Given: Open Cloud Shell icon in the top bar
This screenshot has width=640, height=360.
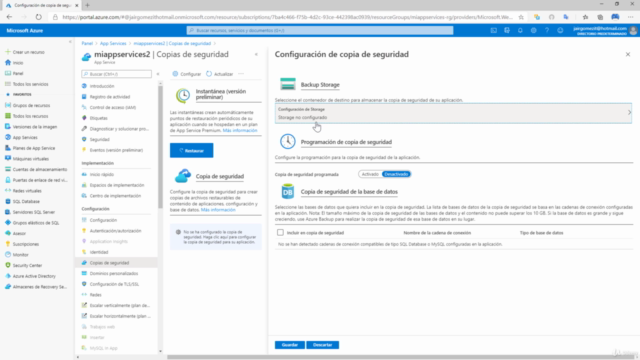Looking at the screenshot, I should point(493,30).
